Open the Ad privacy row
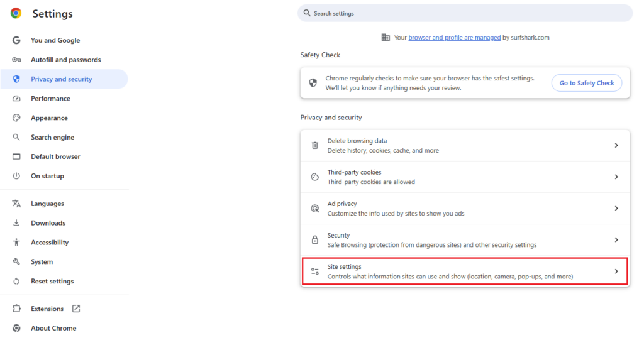Image resolution: width=644 pixels, height=345 pixels. pos(465,209)
